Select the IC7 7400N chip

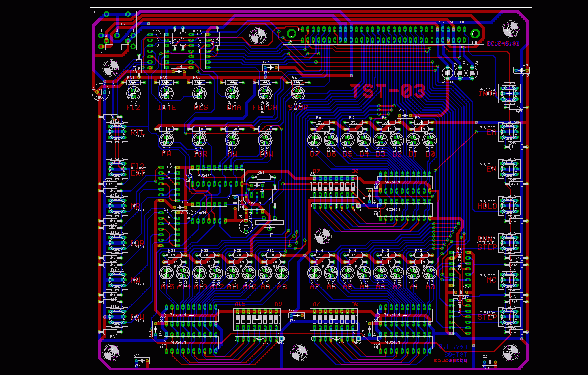460,317
